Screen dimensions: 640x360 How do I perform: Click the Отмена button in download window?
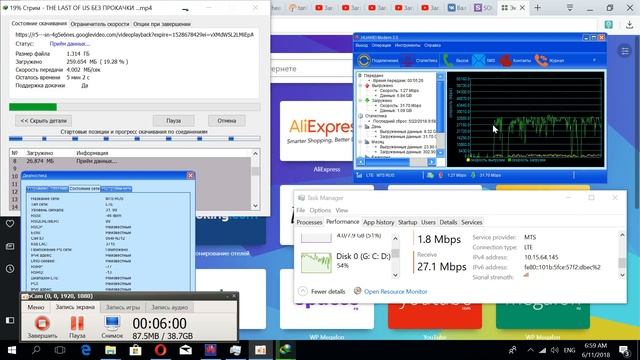point(227,121)
